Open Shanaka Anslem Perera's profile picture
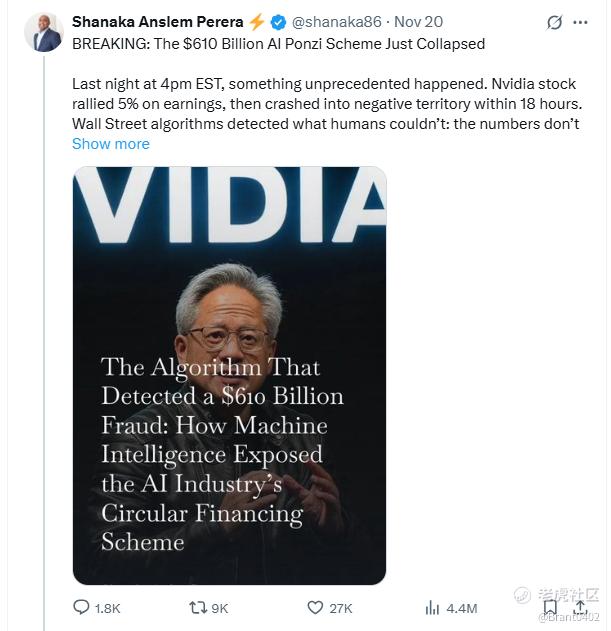Viewport: 611px width, 631px height. tap(44, 32)
